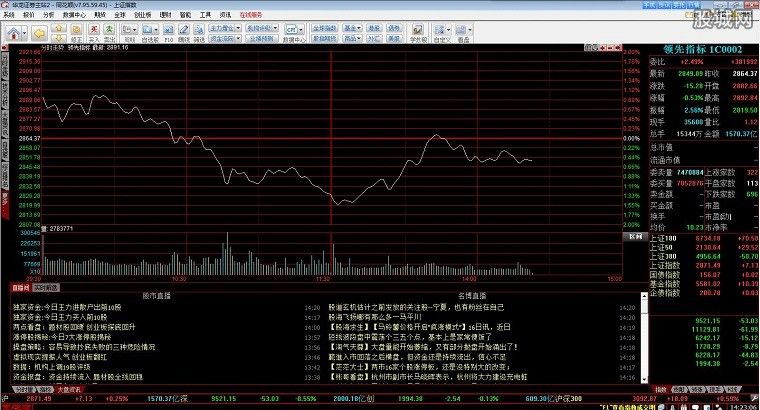Click the 全球指数 toolbar button
The width and height of the screenshot is (760, 410).
[322, 26]
